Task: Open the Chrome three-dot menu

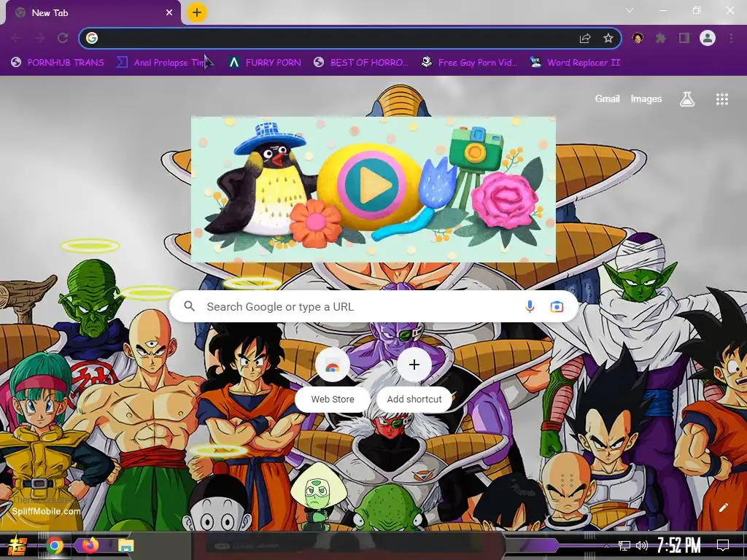Action: pyautogui.click(x=731, y=38)
